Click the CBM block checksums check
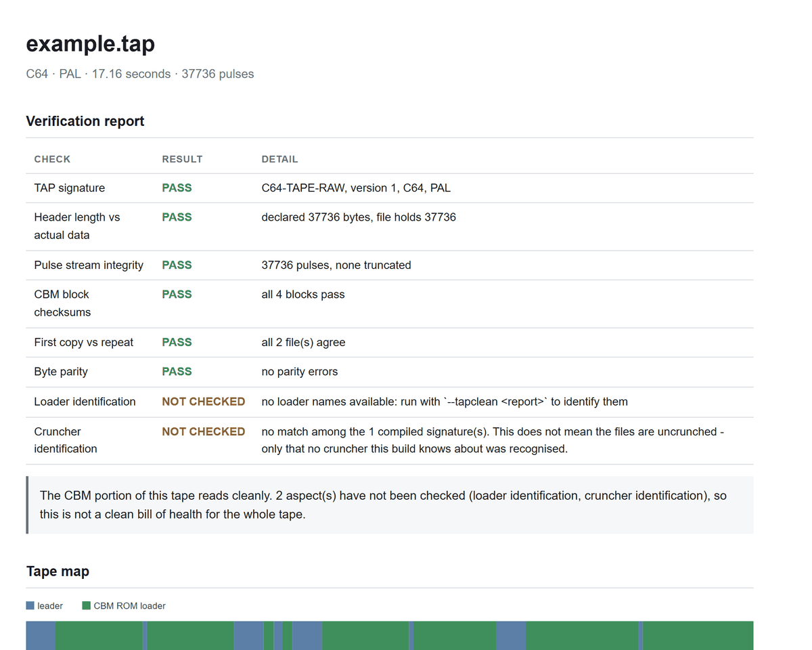The width and height of the screenshot is (812, 650). (x=62, y=303)
